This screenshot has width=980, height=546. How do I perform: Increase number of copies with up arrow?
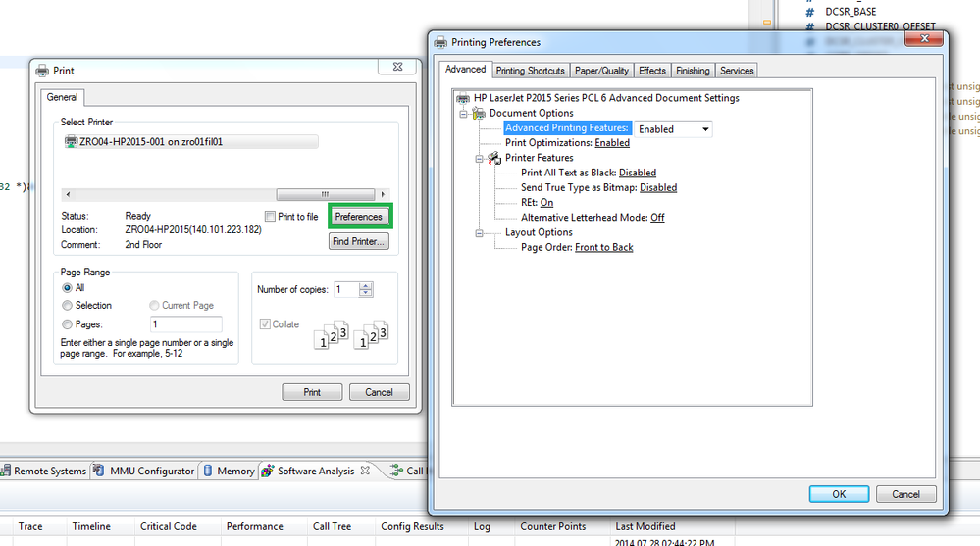coord(366,285)
